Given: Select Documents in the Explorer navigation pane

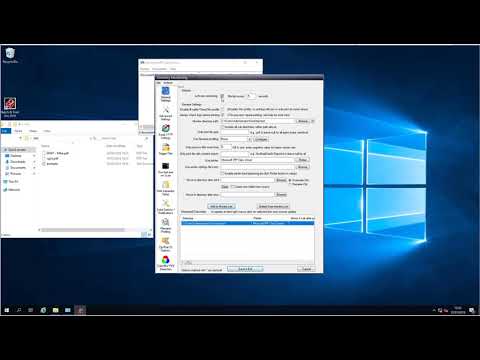Looking at the screenshot, I should click(x=18, y=168).
